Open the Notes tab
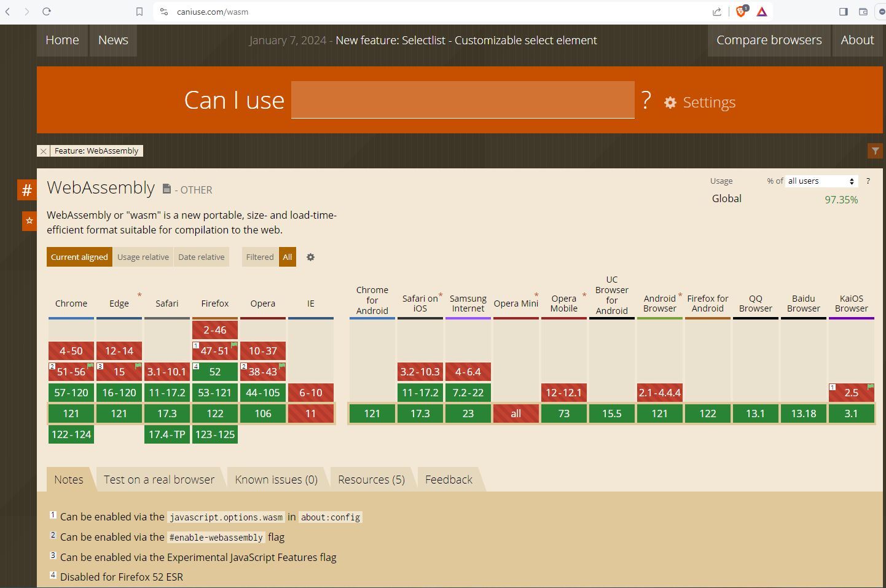The image size is (886, 588). [69, 480]
